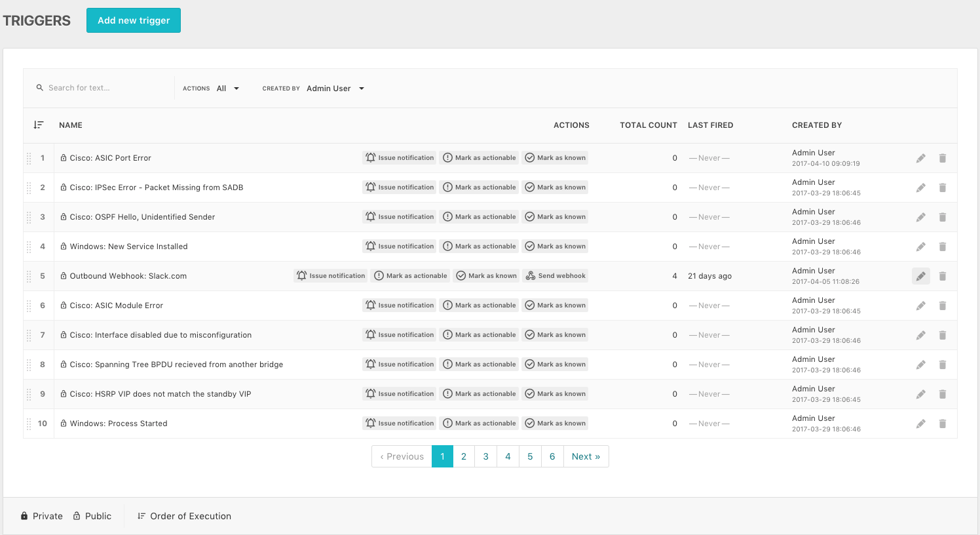
Task: Delete the Cisco: ASIC Port Error trigger
Action: 943,157
